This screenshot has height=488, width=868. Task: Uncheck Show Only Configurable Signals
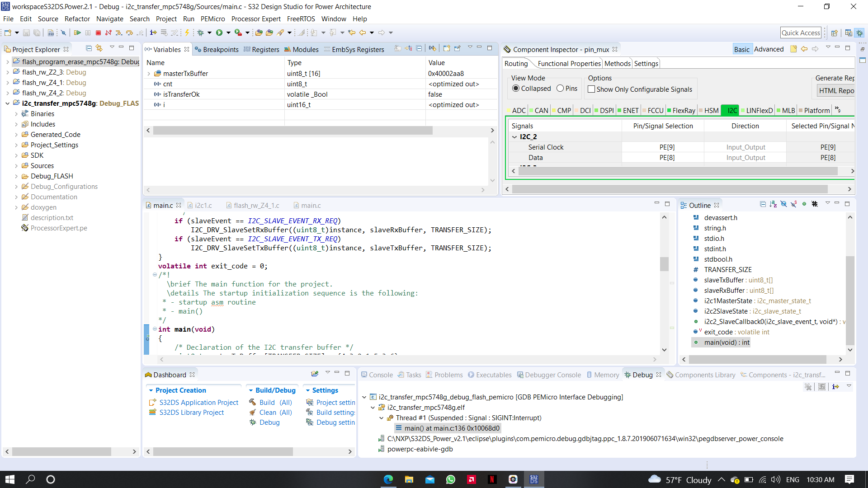point(591,89)
